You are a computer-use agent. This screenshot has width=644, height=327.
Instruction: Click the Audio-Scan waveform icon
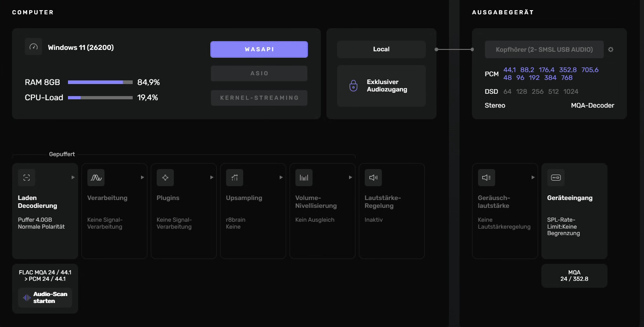coord(27,297)
